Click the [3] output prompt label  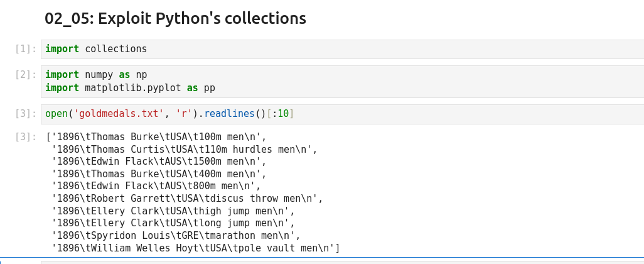click(x=25, y=137)
